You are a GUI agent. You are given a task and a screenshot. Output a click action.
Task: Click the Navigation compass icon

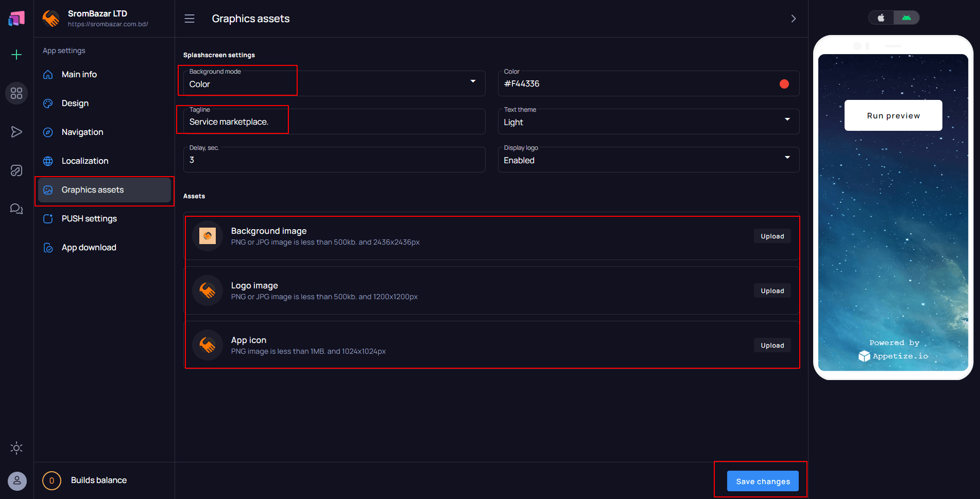point(48,132)
